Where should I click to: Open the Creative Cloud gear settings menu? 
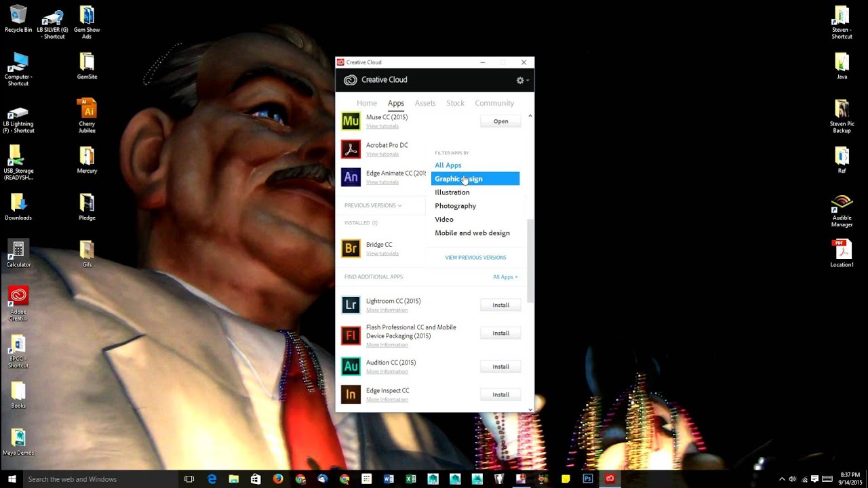click(522, 80)
